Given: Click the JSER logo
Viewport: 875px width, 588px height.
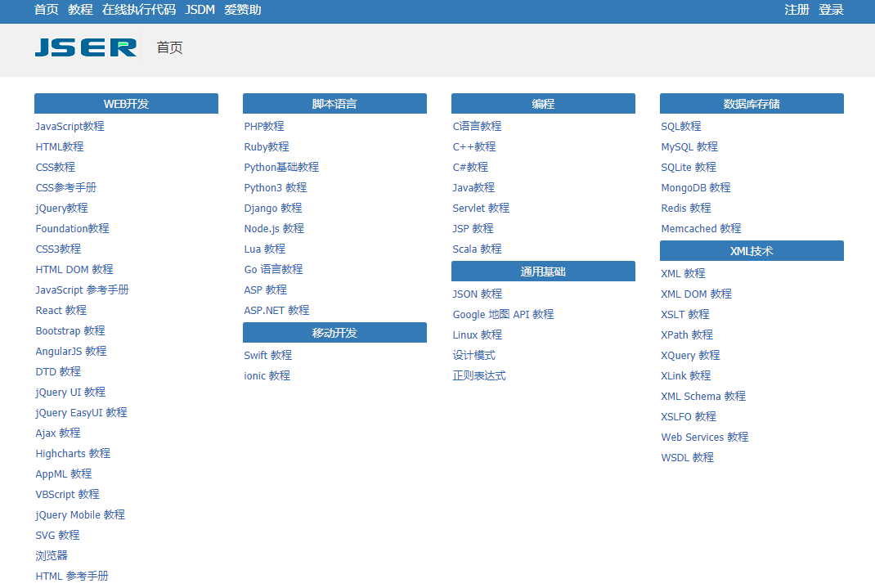Looking at the screenshot, I should [x=85, y=47].
